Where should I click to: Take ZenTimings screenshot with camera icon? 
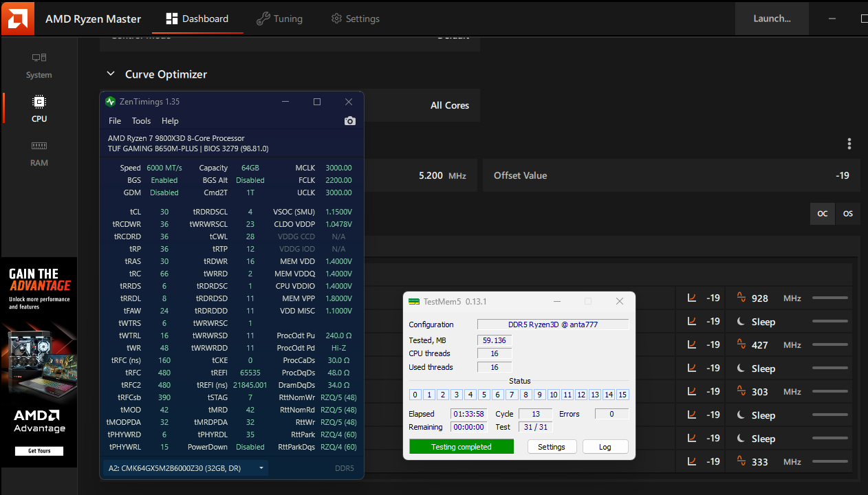pos(350,121)
